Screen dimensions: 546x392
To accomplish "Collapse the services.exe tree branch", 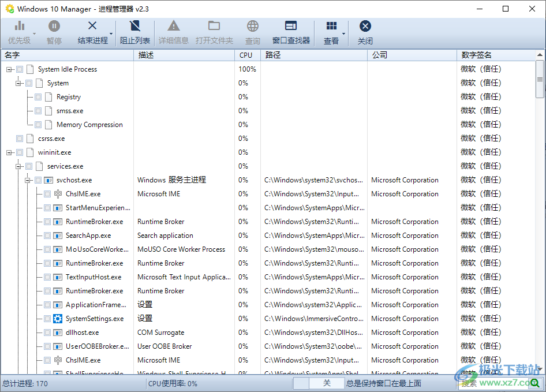I will 18,166.
